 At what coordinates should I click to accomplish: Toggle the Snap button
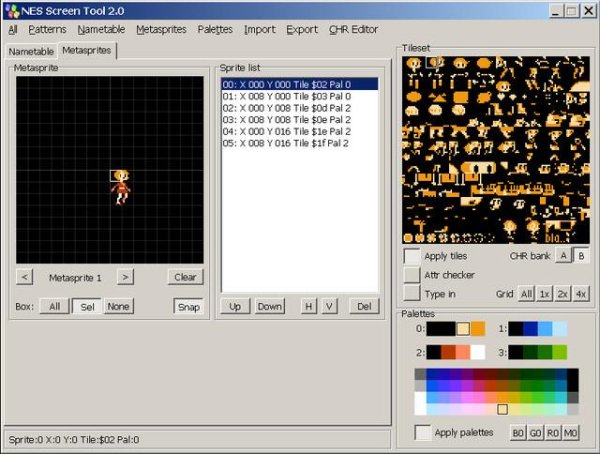coord(189,307)
